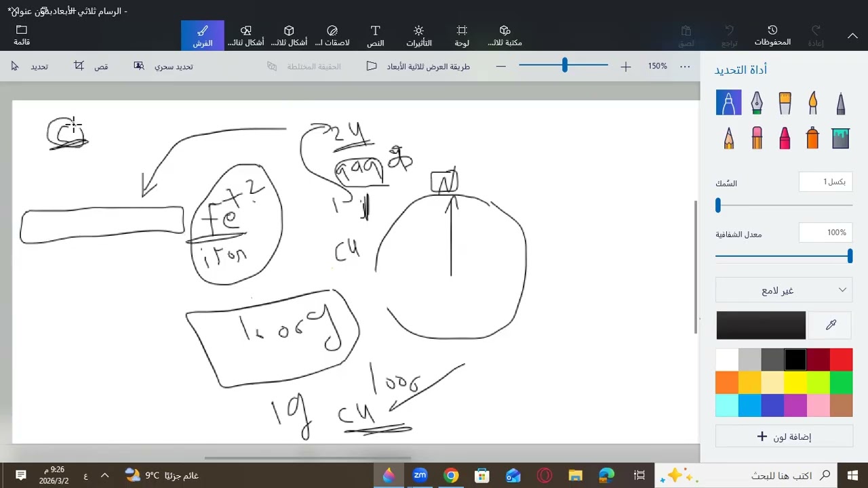Switch to the النص (Text) tab
Image resolution: width=868 pixels, height=488 pixels.
point(375,36)
